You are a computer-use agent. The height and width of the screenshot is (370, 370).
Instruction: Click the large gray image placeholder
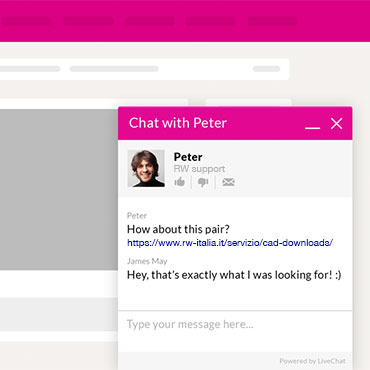pos(59,189)
